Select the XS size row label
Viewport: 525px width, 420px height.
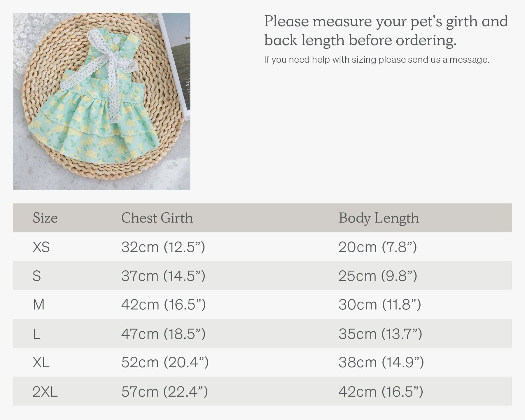pos(41,247)
